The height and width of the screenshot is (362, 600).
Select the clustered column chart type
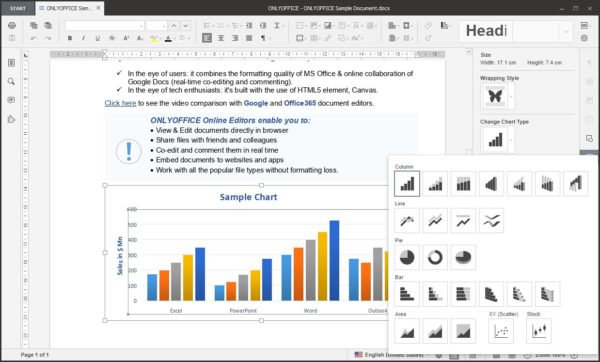pos(407,184)
